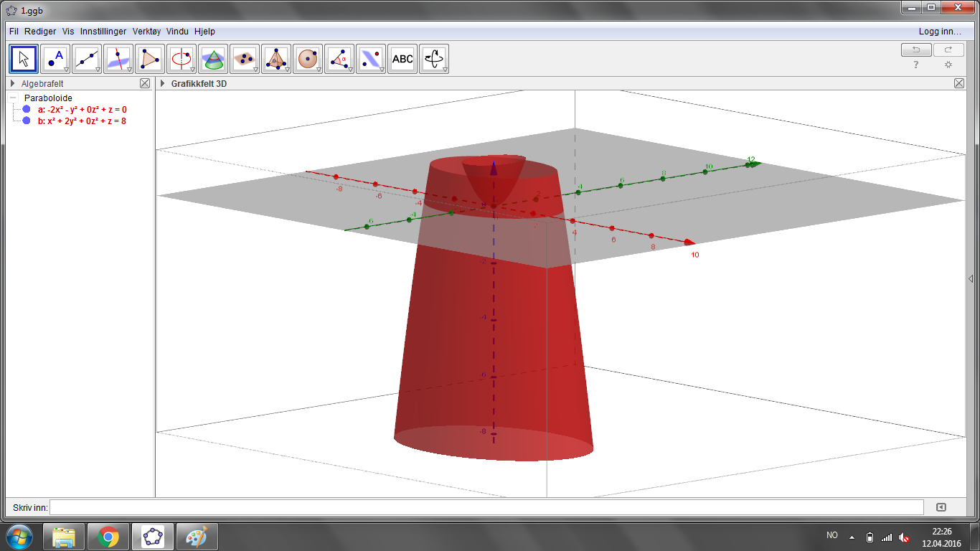
Task: Click the Undo button
Action: (916, 50)
